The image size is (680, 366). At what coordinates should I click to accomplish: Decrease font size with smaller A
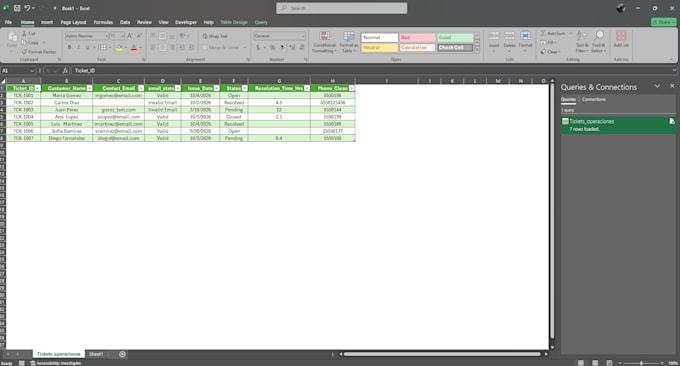(139, 36)
